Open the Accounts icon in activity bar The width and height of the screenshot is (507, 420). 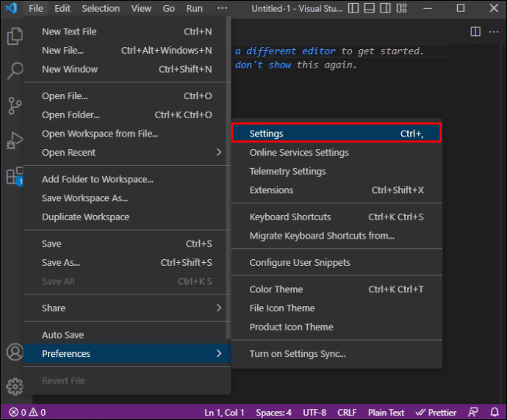click(15, 352)
